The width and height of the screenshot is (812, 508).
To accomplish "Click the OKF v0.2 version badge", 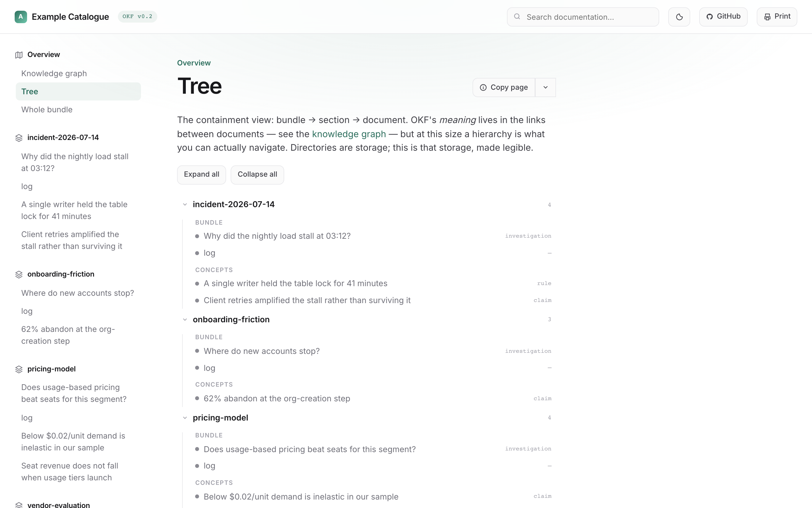I will pyautogui.click(x=137, y=16).
